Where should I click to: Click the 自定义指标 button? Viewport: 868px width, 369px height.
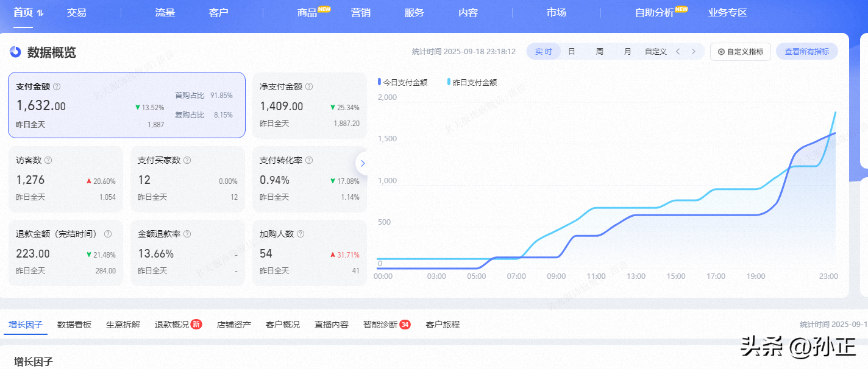(x=741, y=52)
